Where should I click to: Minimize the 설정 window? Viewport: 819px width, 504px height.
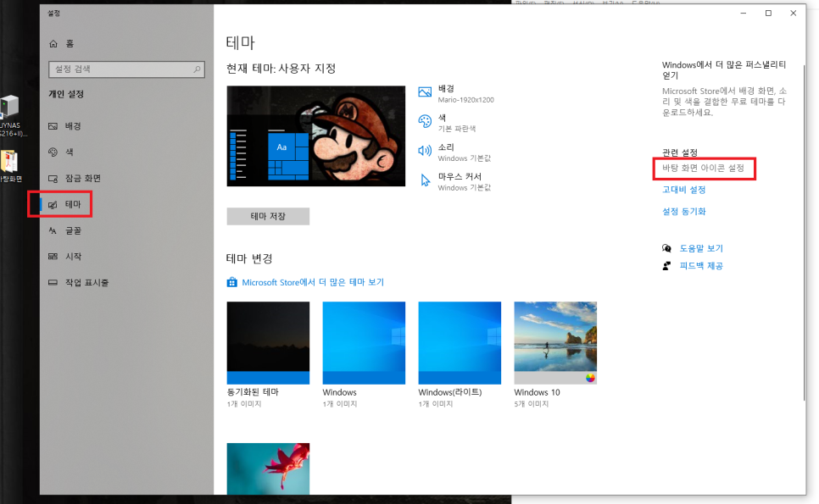pyautogui.click(x=744, y=13)
